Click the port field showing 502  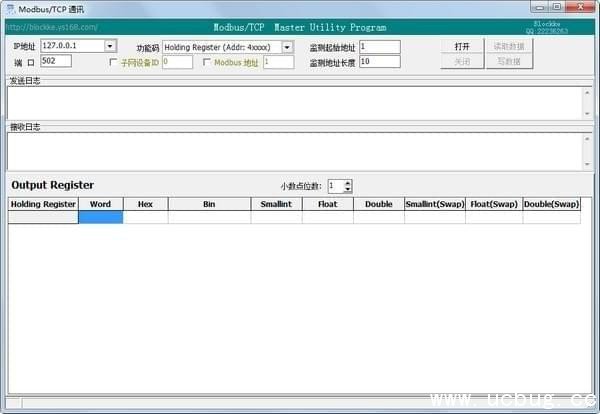[x=56, y=61]
